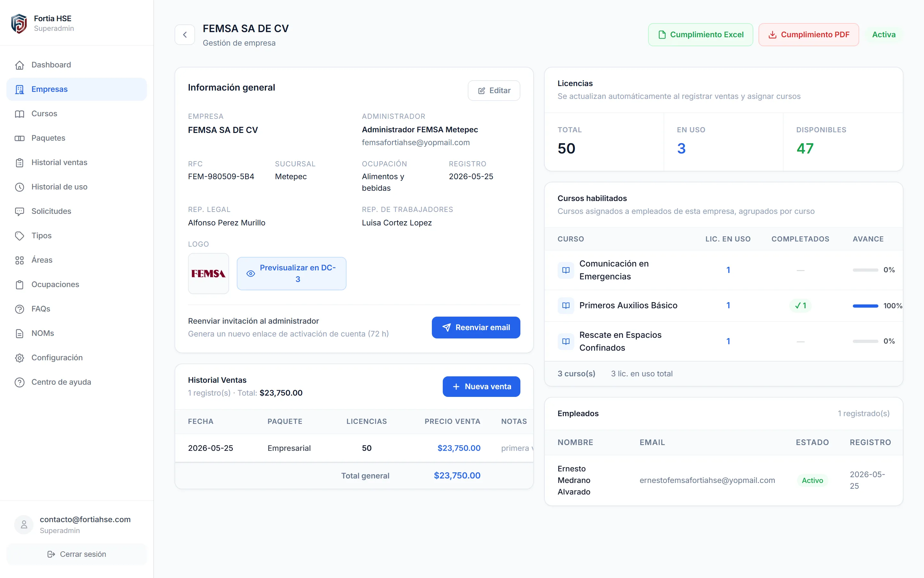
Task: Click the Total general amount $23,750.00
Action: coord(458,476)
